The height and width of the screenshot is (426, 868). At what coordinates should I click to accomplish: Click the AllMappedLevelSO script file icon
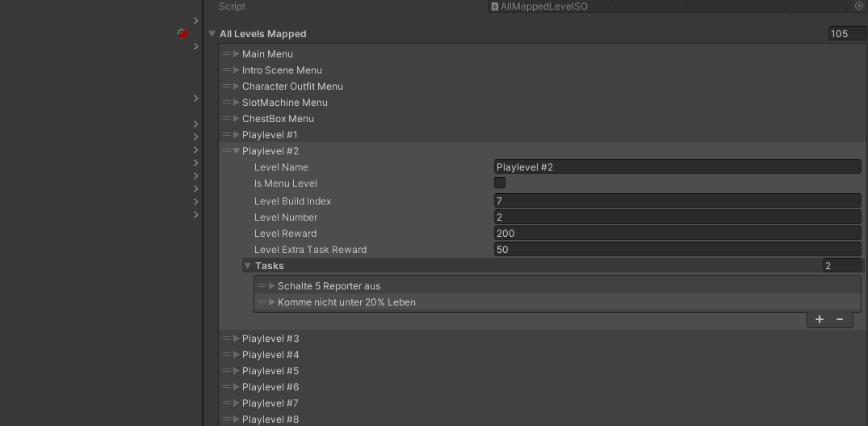(494, 6)
